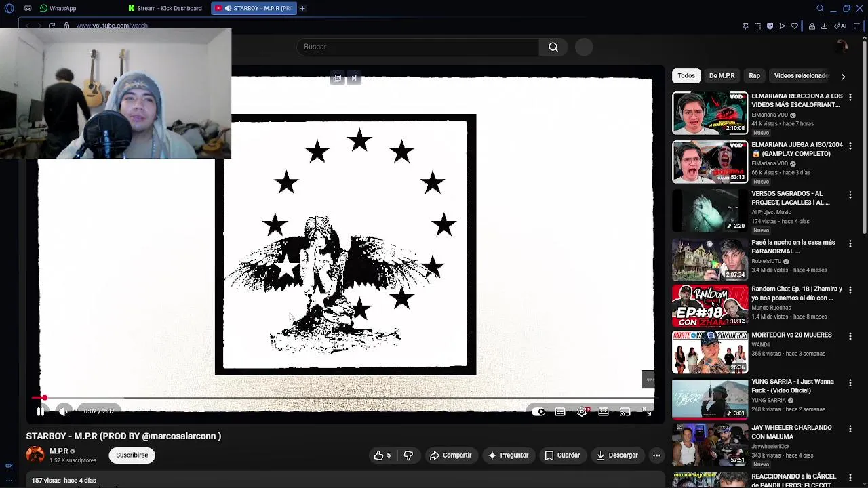
Task: Open YUNG SARRIA I Just Wanna title
Action: pyautogui.click(x=793, y=386)
